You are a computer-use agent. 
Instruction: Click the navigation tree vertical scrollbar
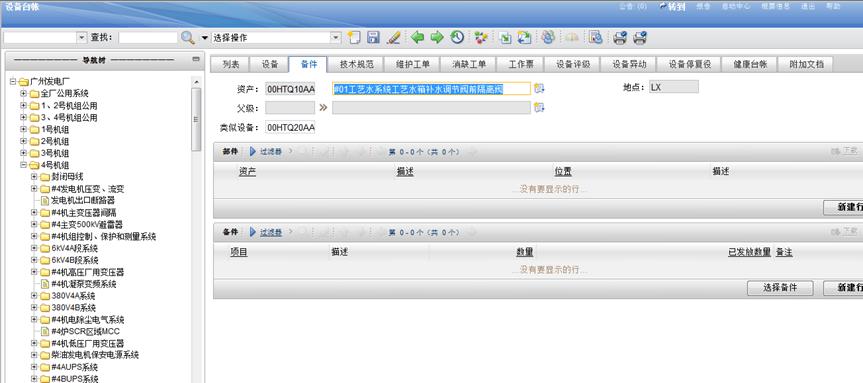(196, 118)
